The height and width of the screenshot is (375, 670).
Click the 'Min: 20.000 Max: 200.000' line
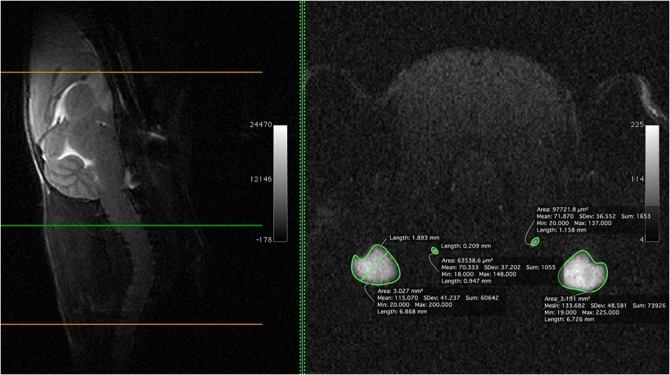414,305
